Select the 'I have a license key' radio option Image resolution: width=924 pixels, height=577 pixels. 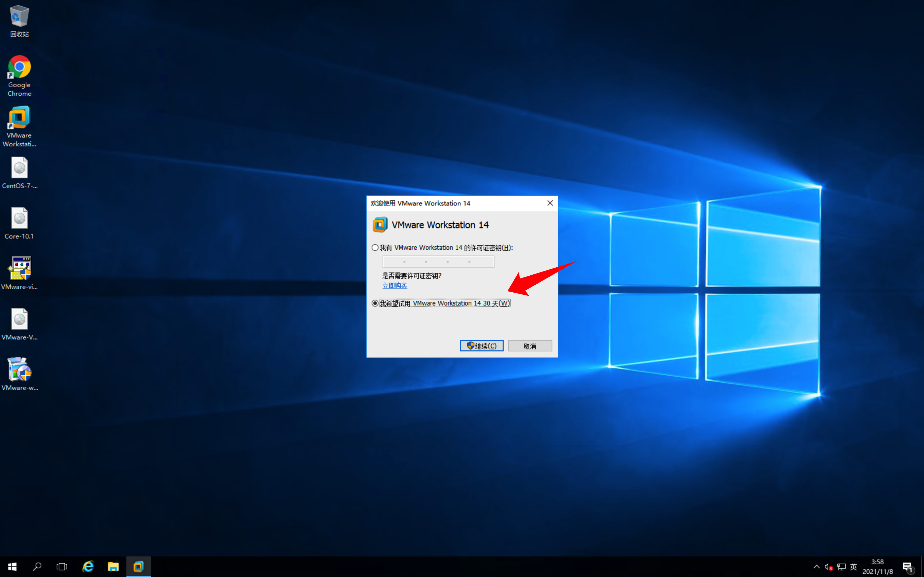(375, 248)
